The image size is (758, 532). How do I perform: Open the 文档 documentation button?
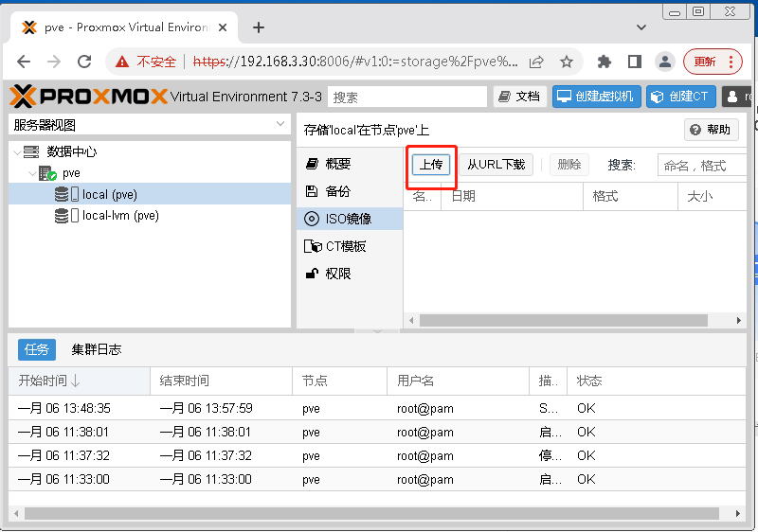519,97
